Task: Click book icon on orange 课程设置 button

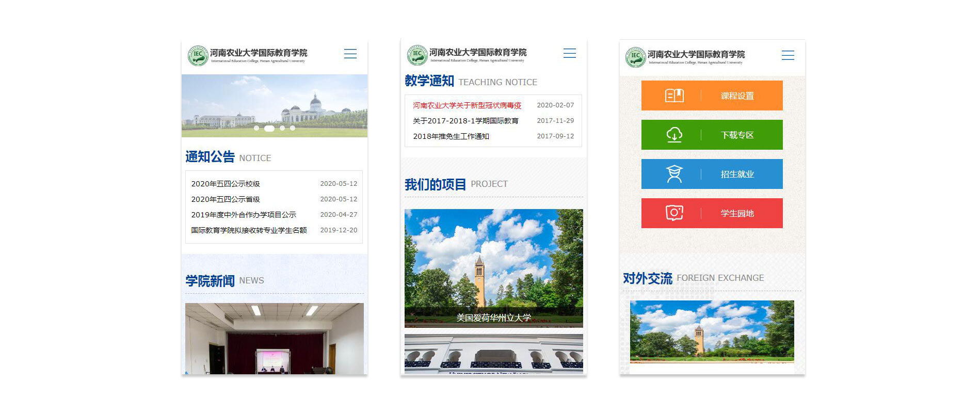Action: tap(674, 96)
